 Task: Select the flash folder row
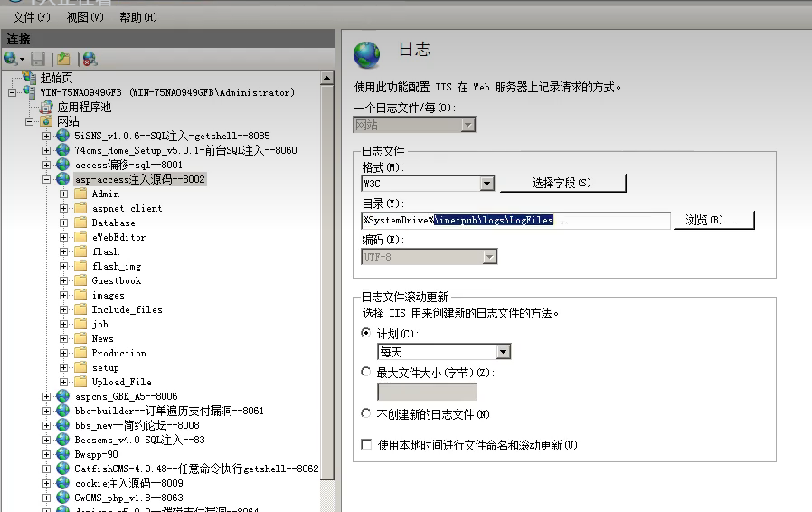(x=106, y=251)
